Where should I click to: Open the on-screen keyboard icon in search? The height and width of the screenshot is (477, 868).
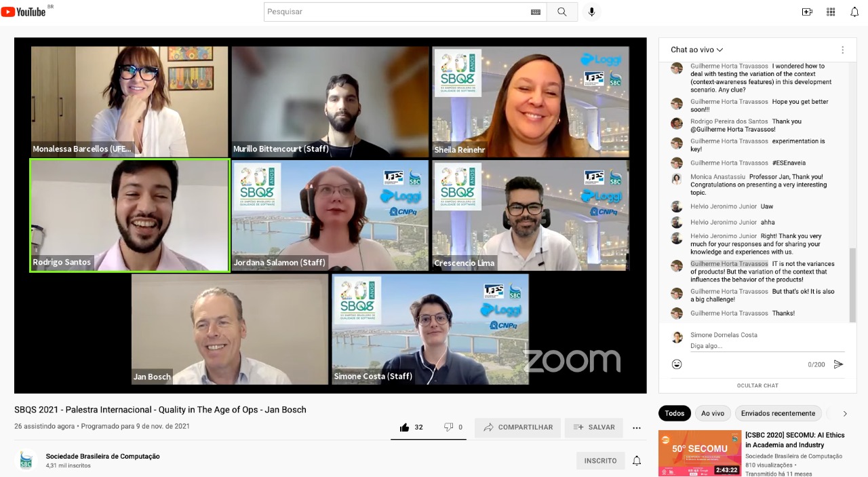click(x=536, y=12)
